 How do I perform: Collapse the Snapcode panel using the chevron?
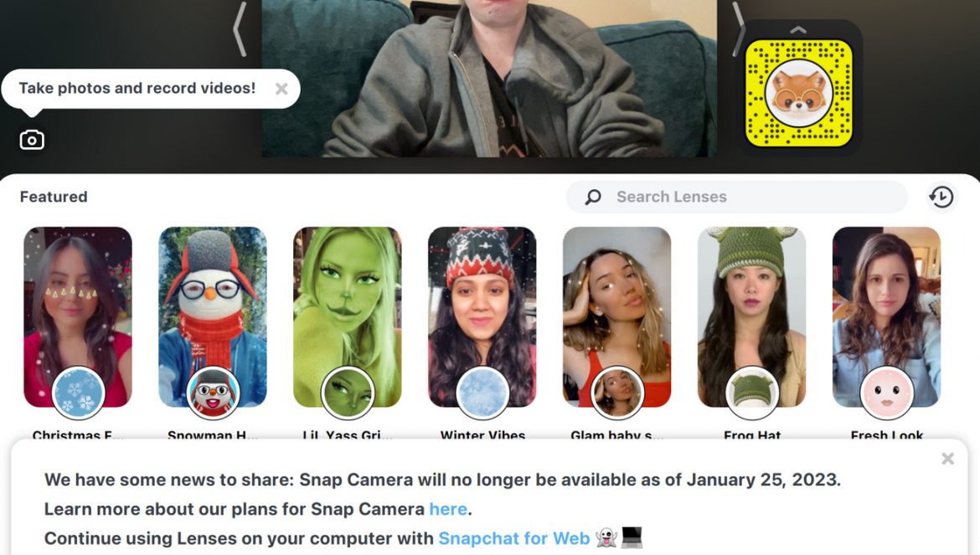point(798,28)
